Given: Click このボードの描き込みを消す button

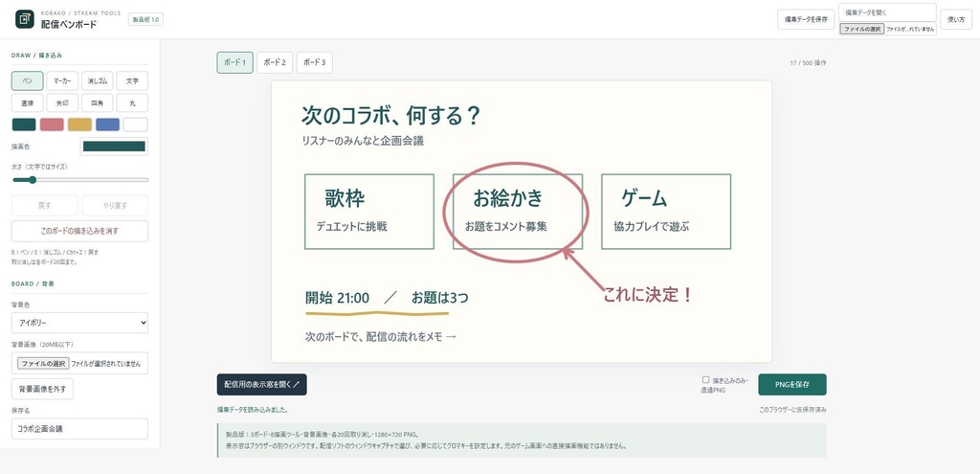Looking at the screenshot, I should click(x=80, y=231).
